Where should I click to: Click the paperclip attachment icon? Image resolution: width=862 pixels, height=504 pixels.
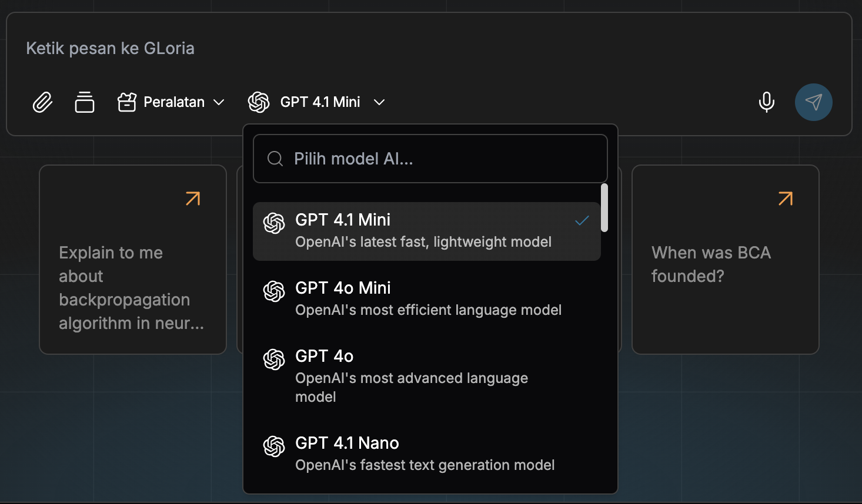coord(42,102)
